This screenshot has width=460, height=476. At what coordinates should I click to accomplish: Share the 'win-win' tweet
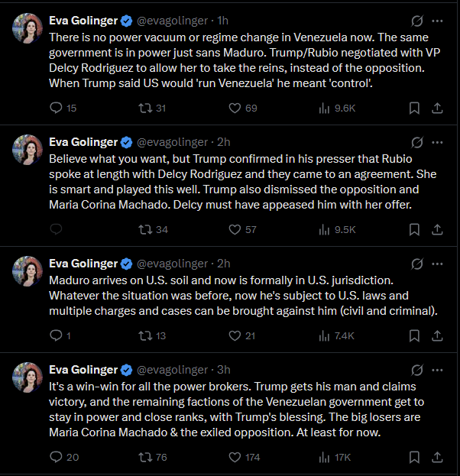pos(437,457)
